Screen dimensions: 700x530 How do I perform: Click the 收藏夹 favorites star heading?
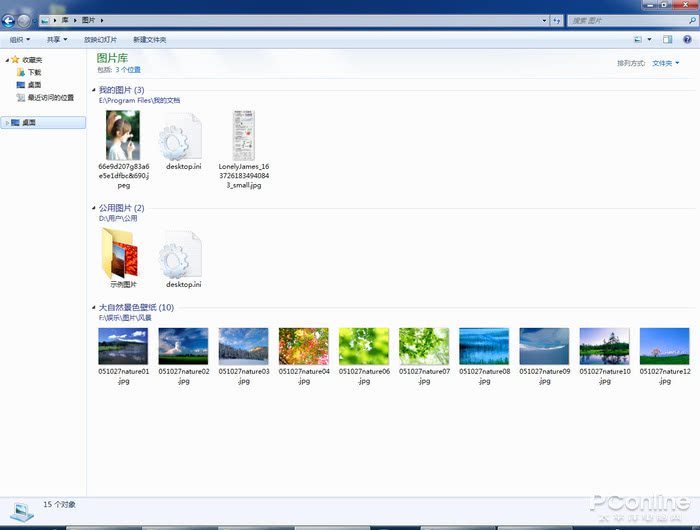click(32, 60)
